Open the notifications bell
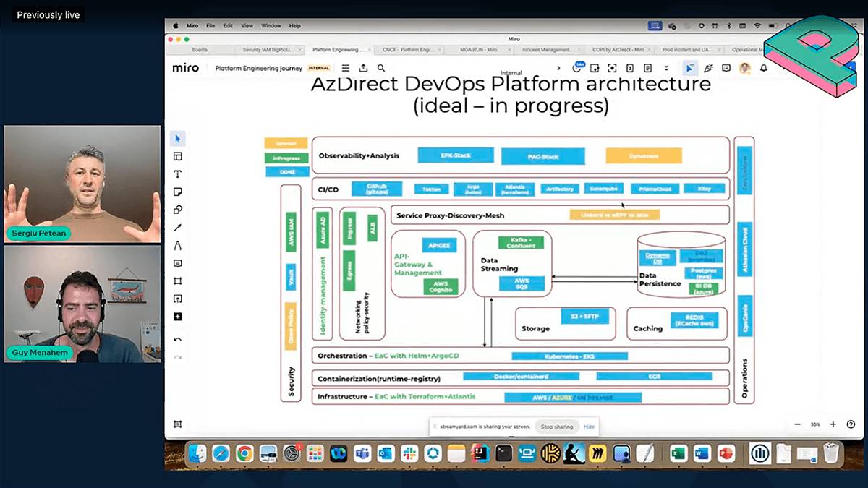The height and width of the screenshot is (488, 868). pos(763,68)
